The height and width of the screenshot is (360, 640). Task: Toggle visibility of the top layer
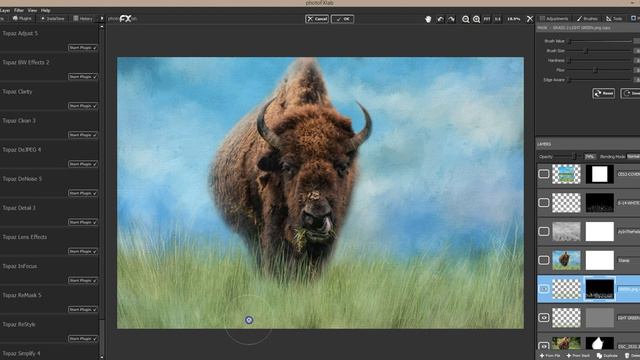544,174
